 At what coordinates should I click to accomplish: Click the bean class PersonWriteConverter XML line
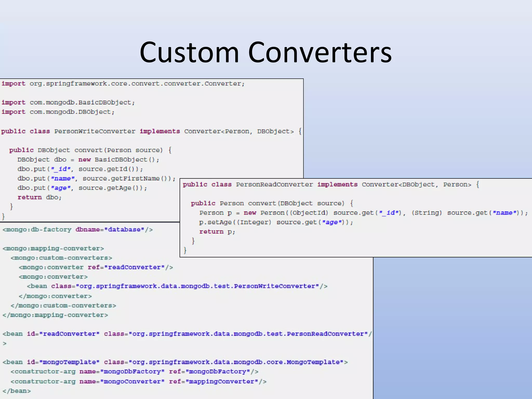pyautogui.click(x=177, y=286)
